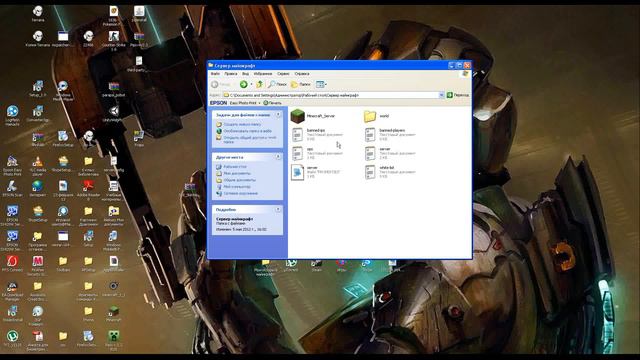Go to Рабочий стол in Other Places
The image size is (640, 360).
point(235,167)
